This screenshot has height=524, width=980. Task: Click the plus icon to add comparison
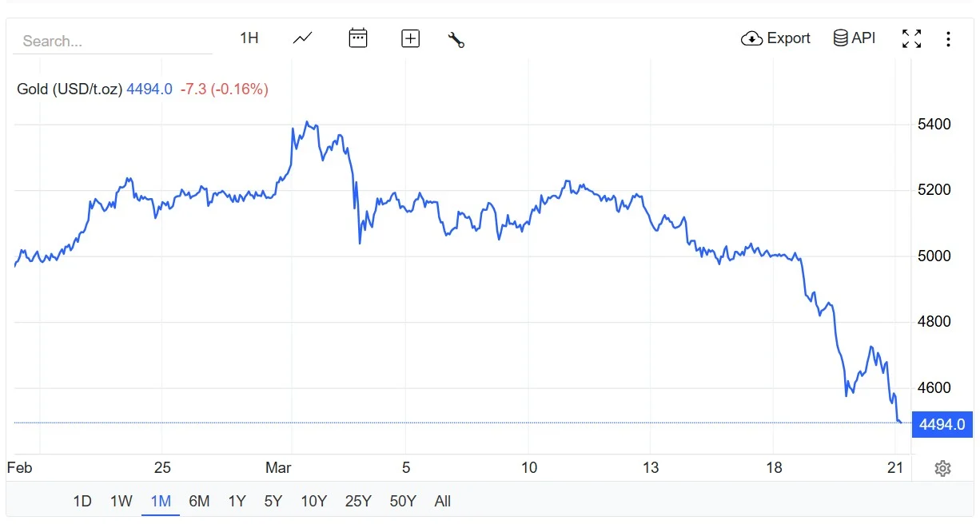click(x=410, y=38)
